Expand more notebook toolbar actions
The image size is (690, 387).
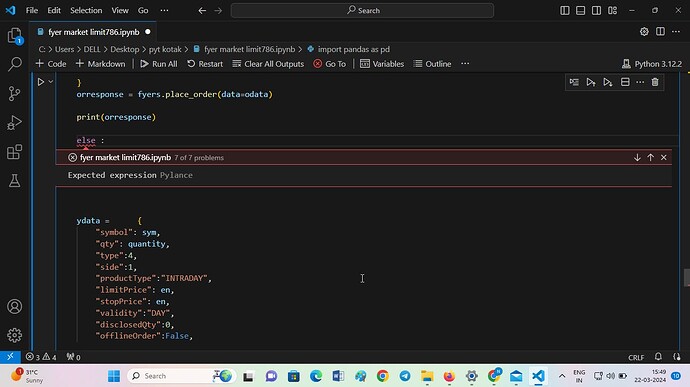[465, 64]
